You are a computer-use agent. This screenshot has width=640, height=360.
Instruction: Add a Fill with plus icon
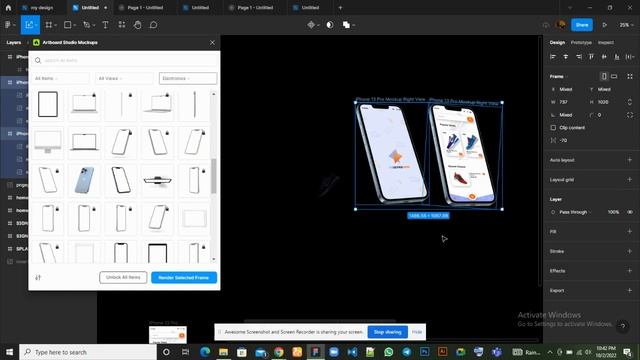pos(629,231)
